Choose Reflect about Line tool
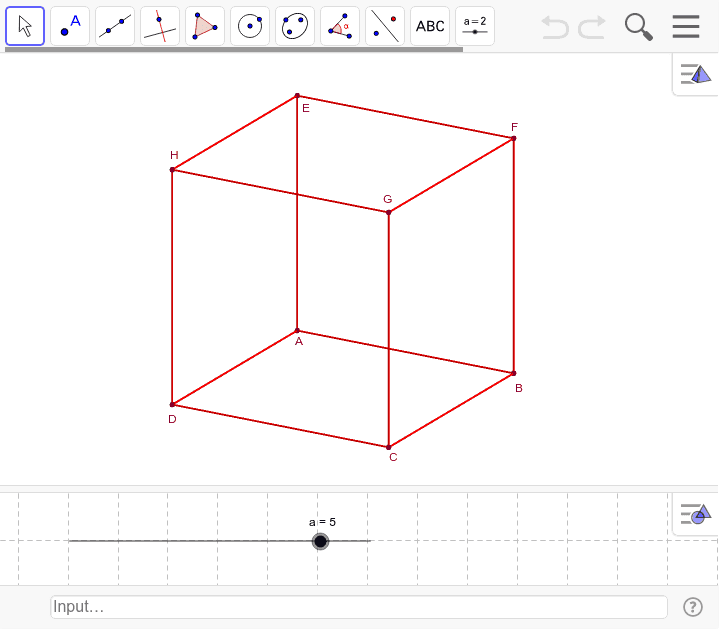 385,26
